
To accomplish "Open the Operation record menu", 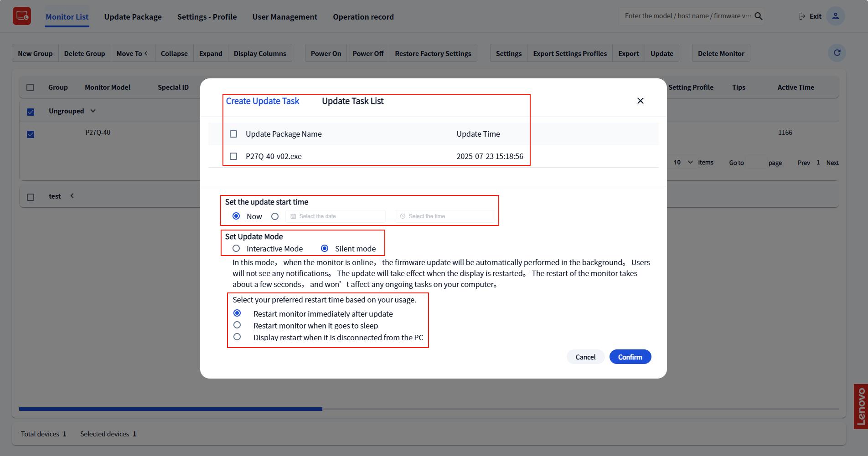I will (363, 17).
